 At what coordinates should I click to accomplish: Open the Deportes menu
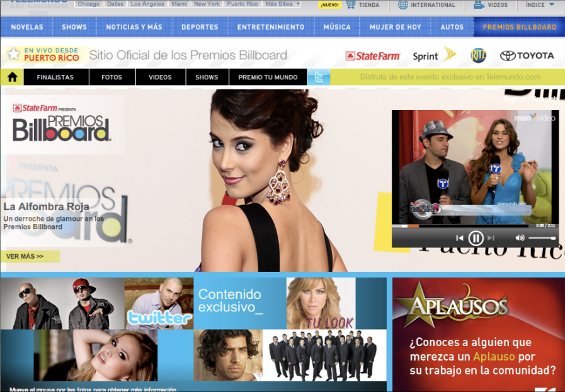point(200,27)
